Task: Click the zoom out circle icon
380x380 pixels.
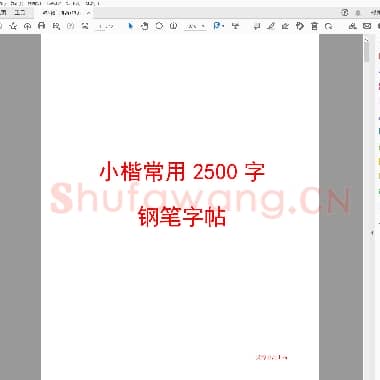Action: click(159, 26)
